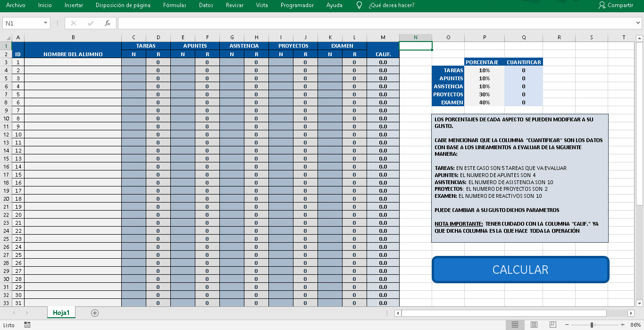Click the PROYECTOS header over columns I and J
The height and width of the screenshot is (330, 644).
[x=293, y=46]
